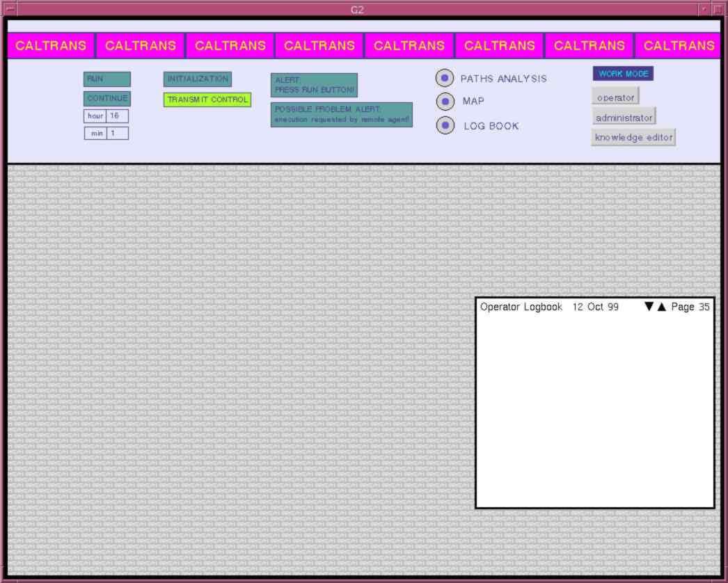Click the G2 window title bar
The width and height of the screenshot is (728, 583).
[356, 9]
